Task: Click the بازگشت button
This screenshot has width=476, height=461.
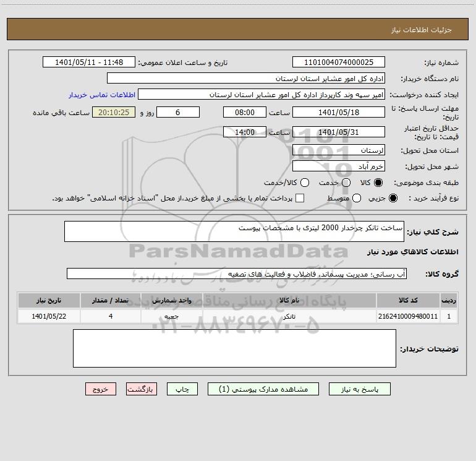Action: click(x=142, y=389)
